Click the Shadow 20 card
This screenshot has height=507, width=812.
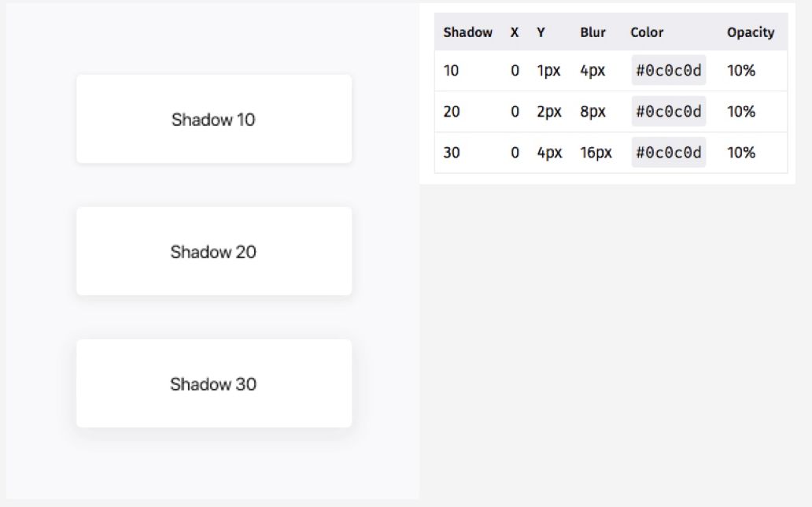213,252
